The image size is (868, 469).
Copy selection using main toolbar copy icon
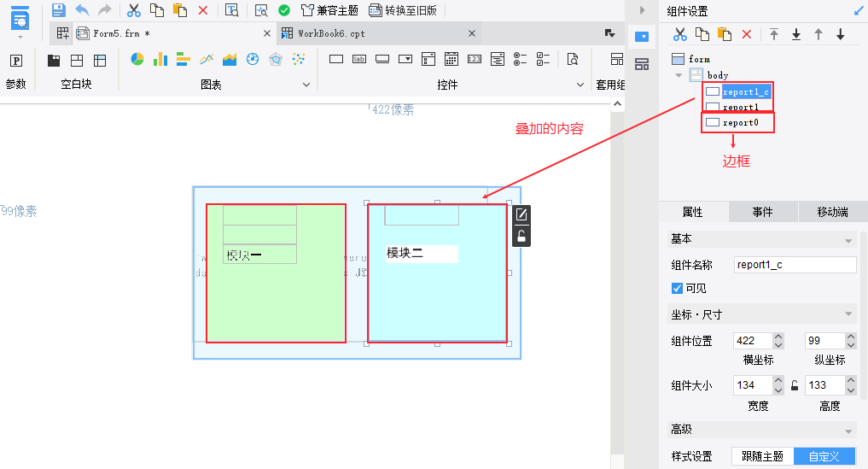pos(157,10)
